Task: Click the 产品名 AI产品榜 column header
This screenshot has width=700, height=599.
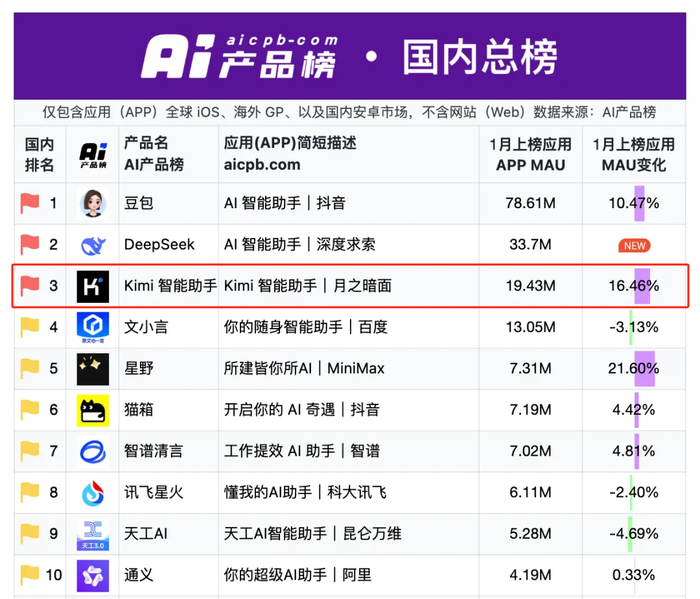Action: coord(154,154)
